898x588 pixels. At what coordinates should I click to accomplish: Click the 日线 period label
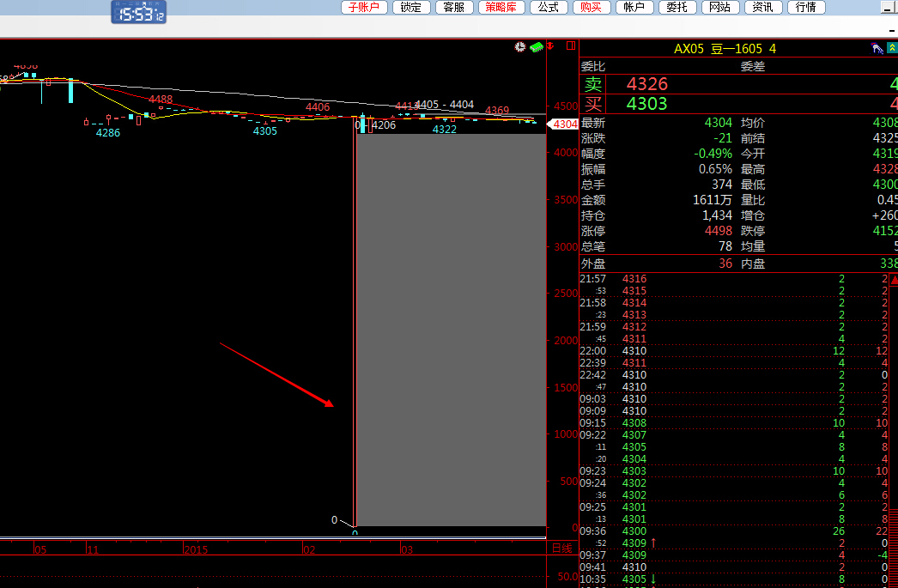[562, 549]
